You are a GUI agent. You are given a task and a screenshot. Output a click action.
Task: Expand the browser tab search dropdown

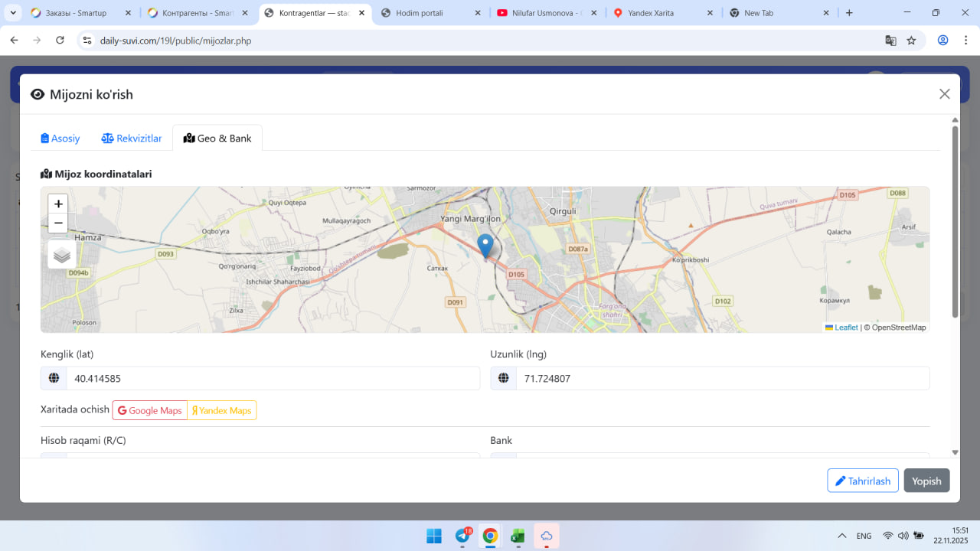14,13
